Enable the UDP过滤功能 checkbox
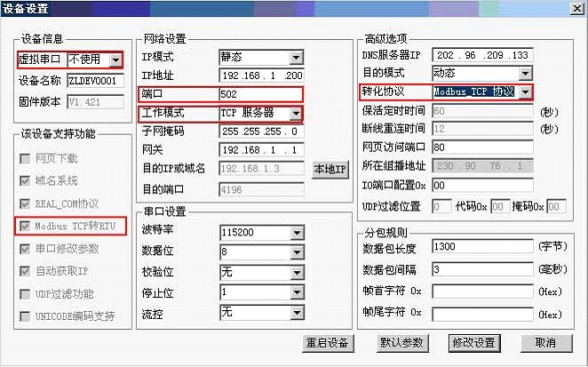This screenshot has height=367, width=588. 26,294
